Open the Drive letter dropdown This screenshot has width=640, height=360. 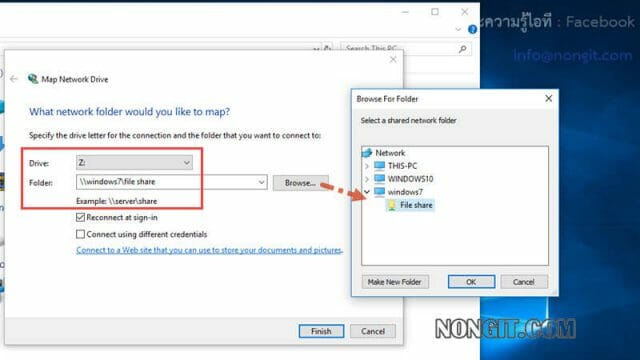134,162
